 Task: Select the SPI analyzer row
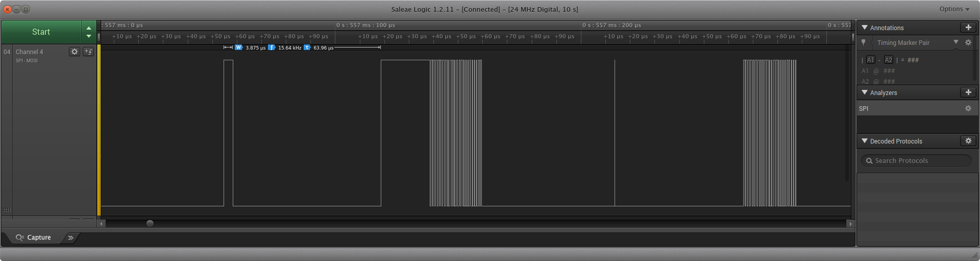[917, 108]
